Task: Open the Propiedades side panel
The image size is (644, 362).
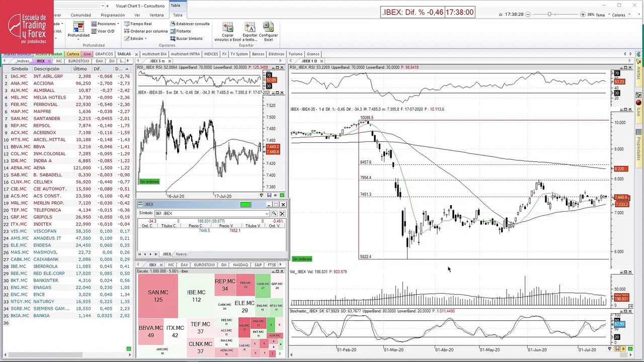Action: [639, 149]
